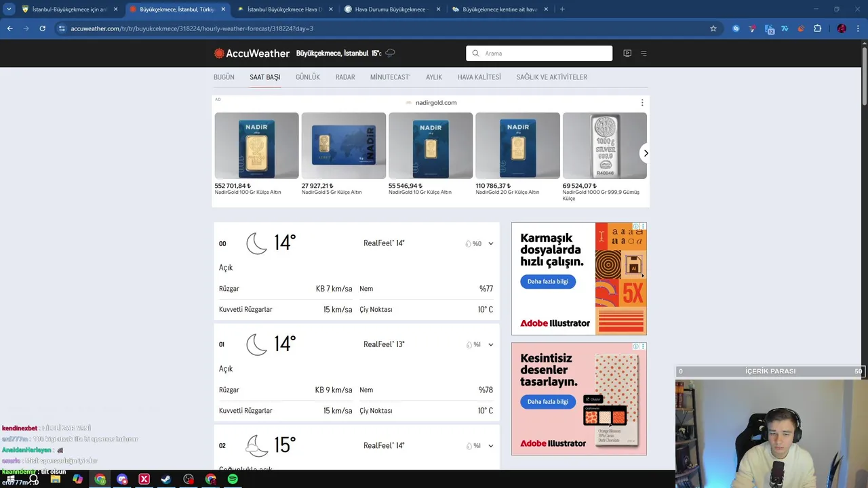Screen dimensions: 868x488
Task: Open the AccuWeather hamburger menu
Action: [x=644, y=54]
